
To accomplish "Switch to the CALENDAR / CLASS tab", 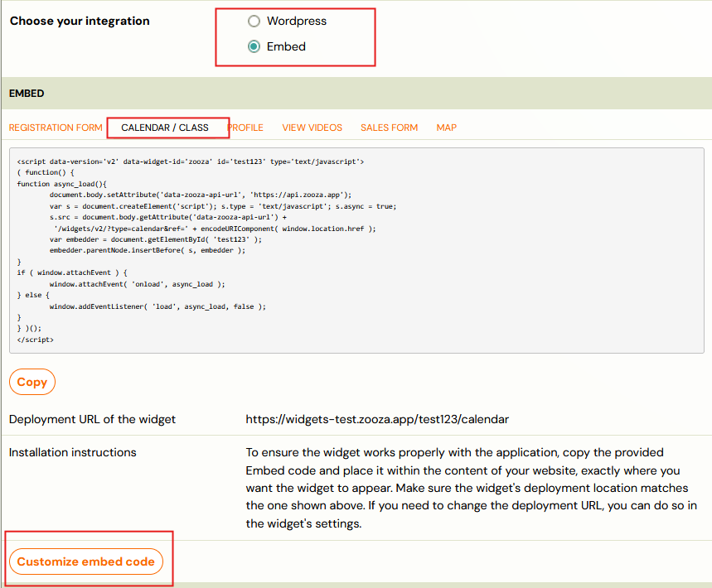I will (x=165, y=128).
